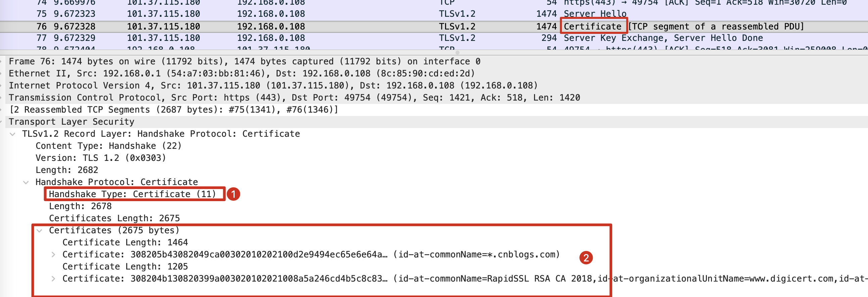Image resolution: width=868 pixels, height=297 pixels.
Task: Click length 294 in packet 77
Action: click(x=549, y=38)
